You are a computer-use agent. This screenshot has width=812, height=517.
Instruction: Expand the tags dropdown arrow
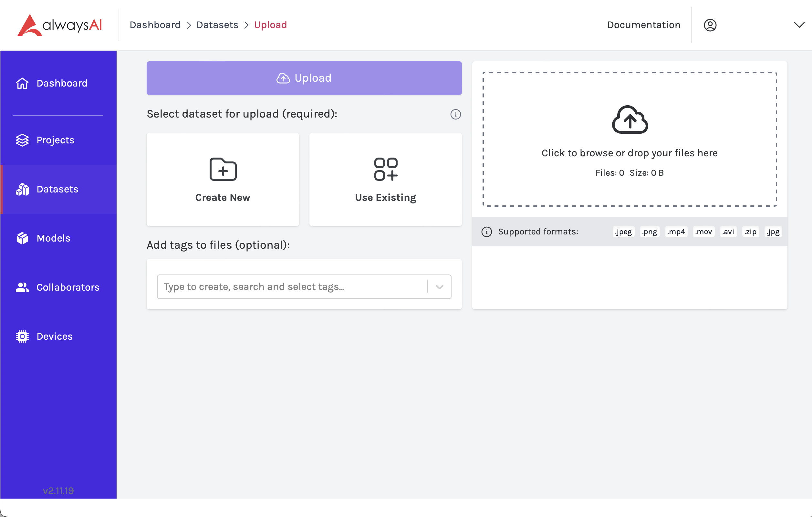[439, 287]
